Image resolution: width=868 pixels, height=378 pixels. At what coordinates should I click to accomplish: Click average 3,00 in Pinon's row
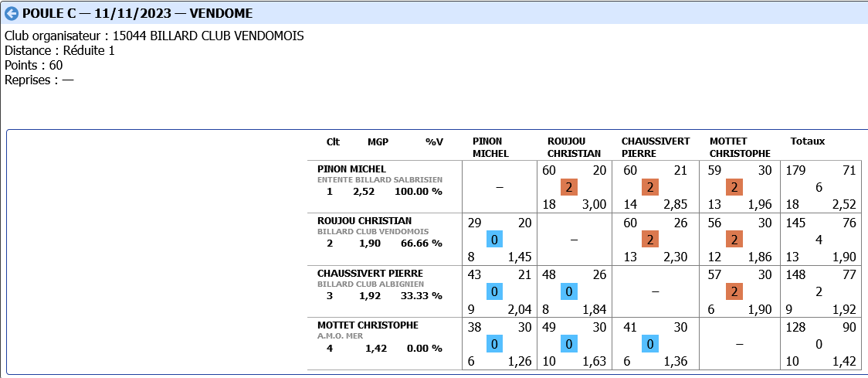[595, 205]
